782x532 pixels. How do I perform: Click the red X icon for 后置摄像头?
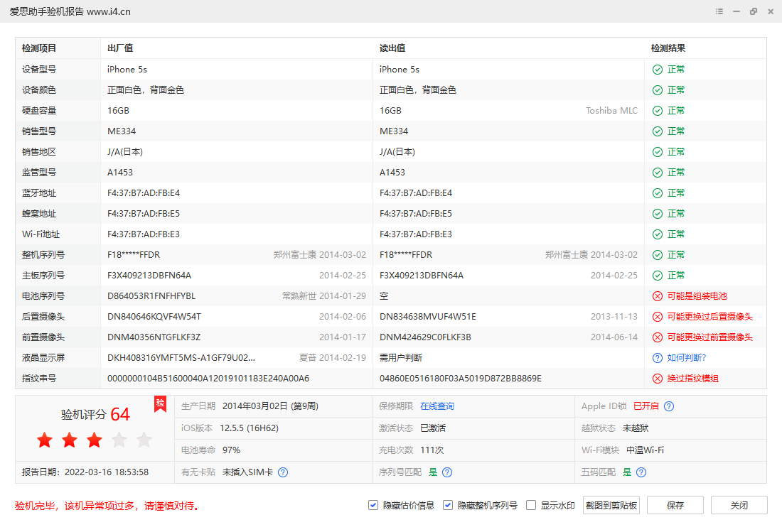pos(658,317)
